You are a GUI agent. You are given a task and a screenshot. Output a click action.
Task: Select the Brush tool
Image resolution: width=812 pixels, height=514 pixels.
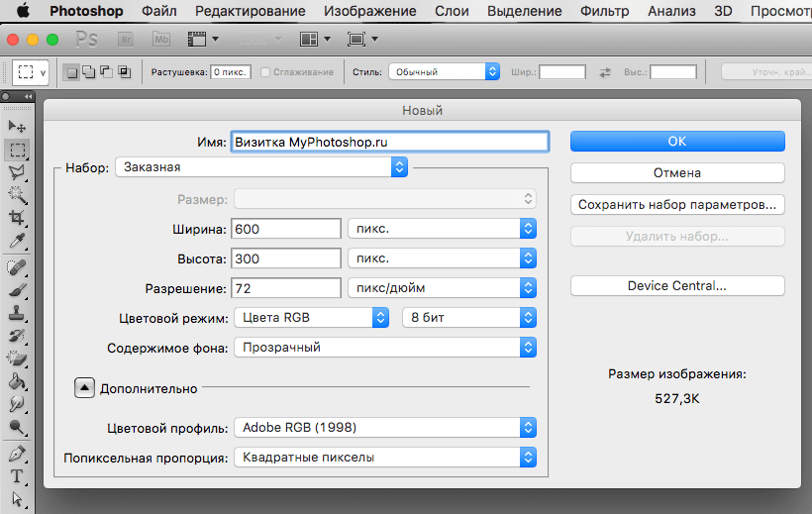tap(17, 290)
